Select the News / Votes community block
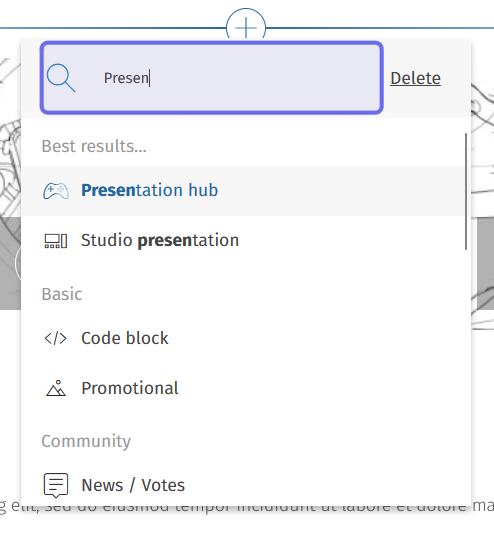 (x=243, y=485)
